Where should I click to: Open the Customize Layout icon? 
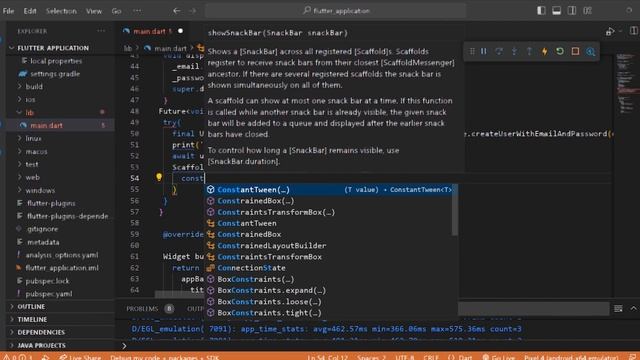[x=587, y=11]
